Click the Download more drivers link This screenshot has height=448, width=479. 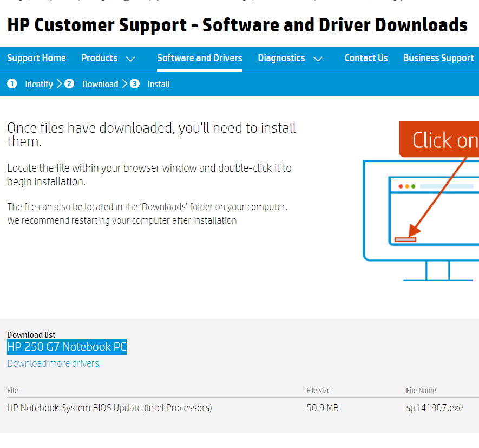click(53, 363)
